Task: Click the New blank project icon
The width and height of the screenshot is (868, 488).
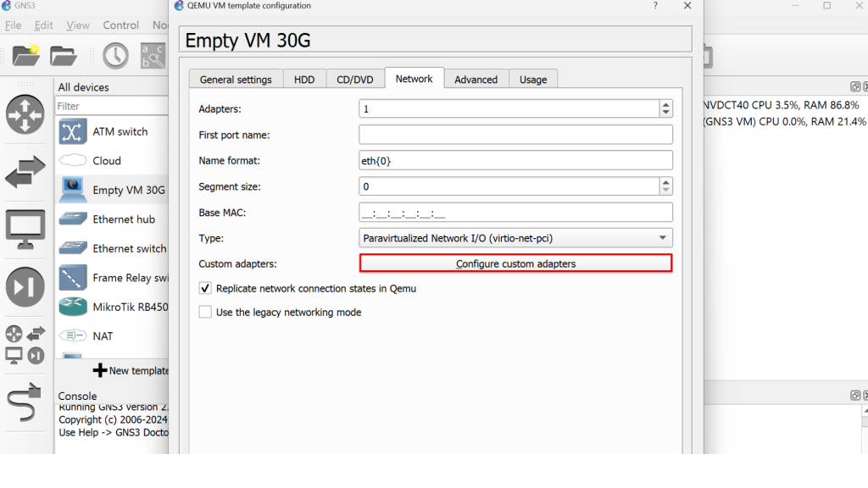Action: pyautogui.click(x=26, y=55)
